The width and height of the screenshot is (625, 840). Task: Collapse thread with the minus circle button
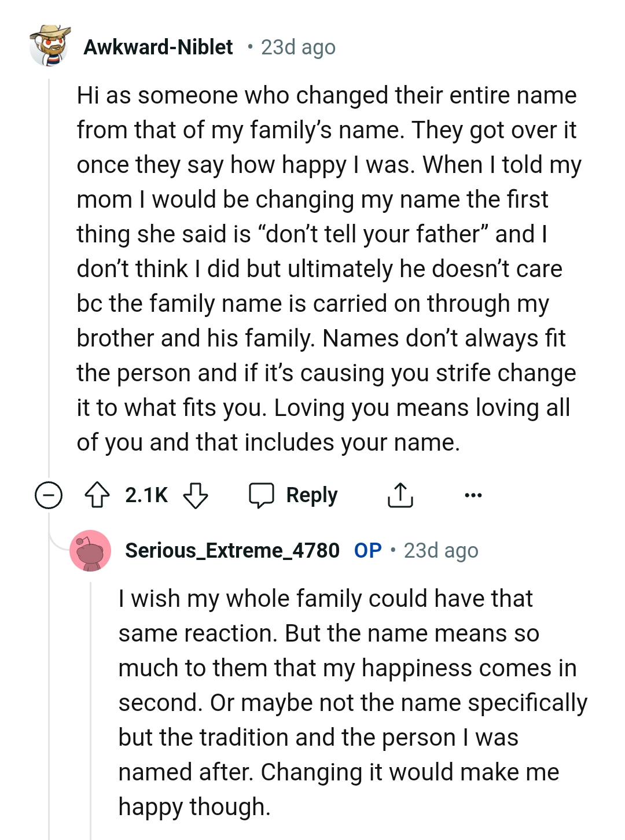pos(49,495)
